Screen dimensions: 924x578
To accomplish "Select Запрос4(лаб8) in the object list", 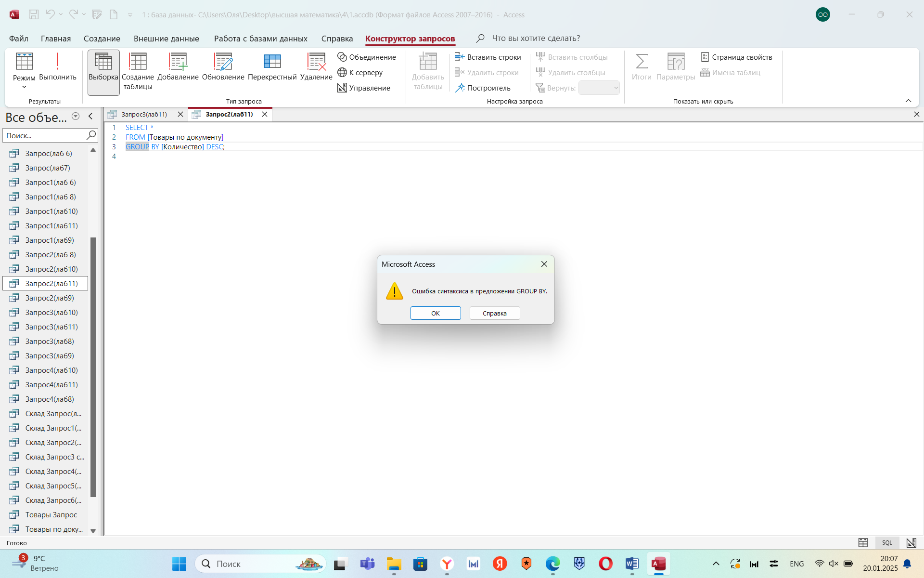I will point(45,399).
